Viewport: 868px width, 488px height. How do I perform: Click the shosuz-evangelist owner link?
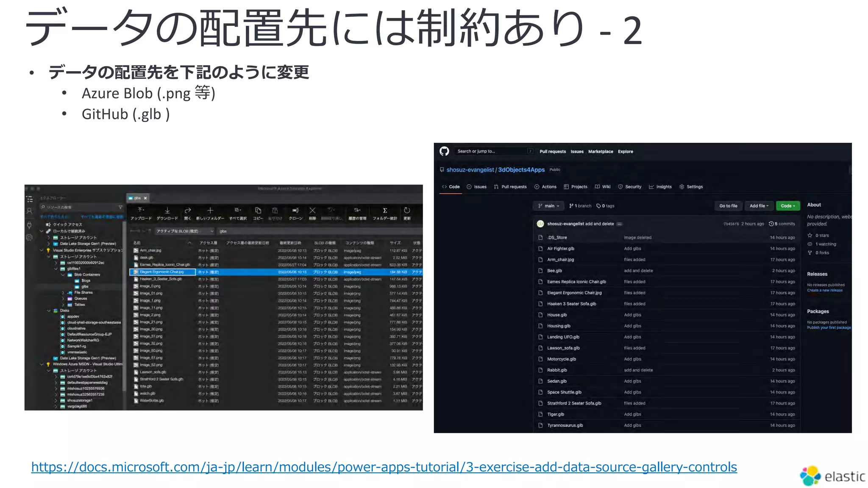470,169
